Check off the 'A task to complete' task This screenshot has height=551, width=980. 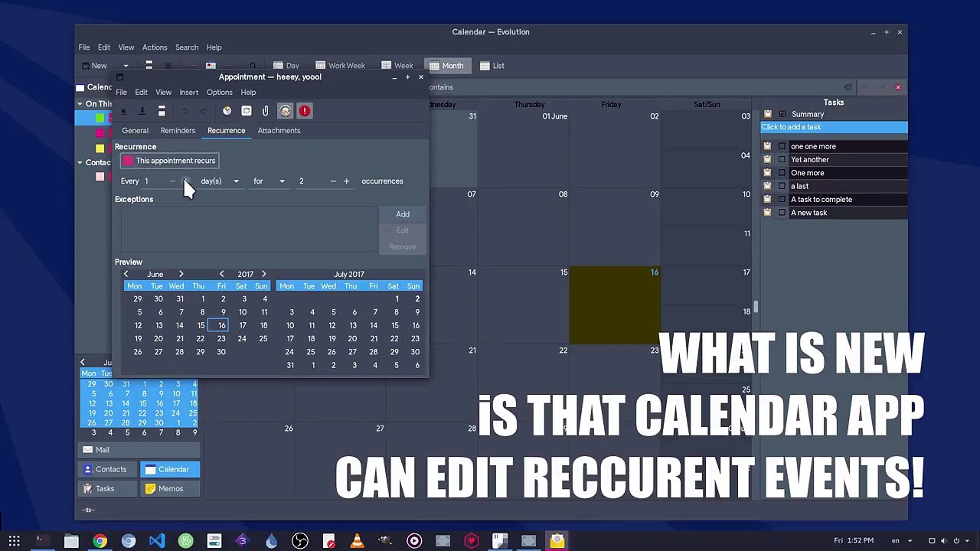[x=782, y=199]
